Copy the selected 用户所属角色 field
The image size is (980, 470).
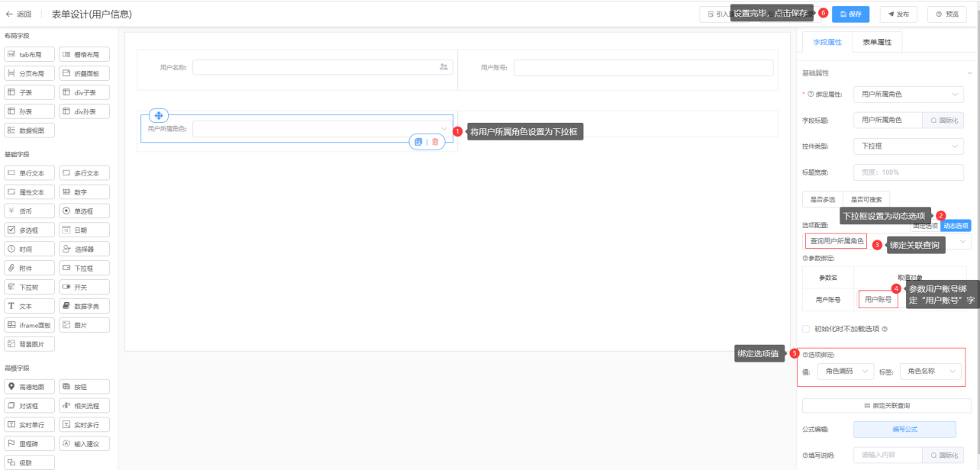[x=418, y=142]
